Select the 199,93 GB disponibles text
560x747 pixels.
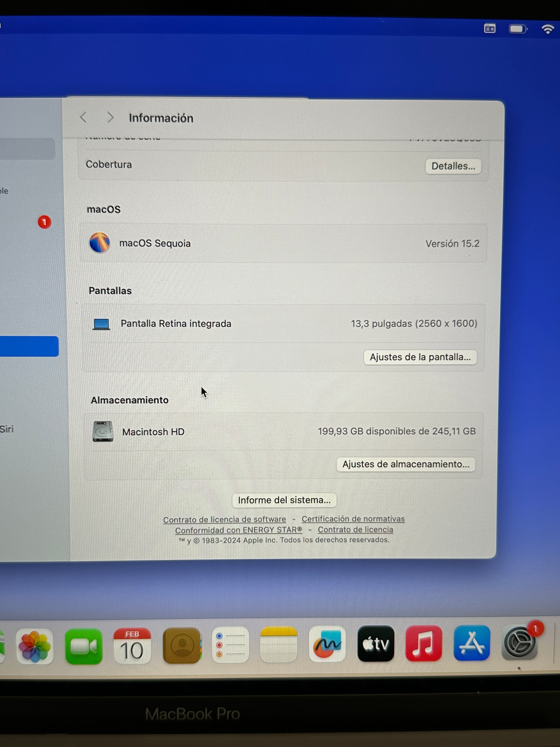pos(397,431)
